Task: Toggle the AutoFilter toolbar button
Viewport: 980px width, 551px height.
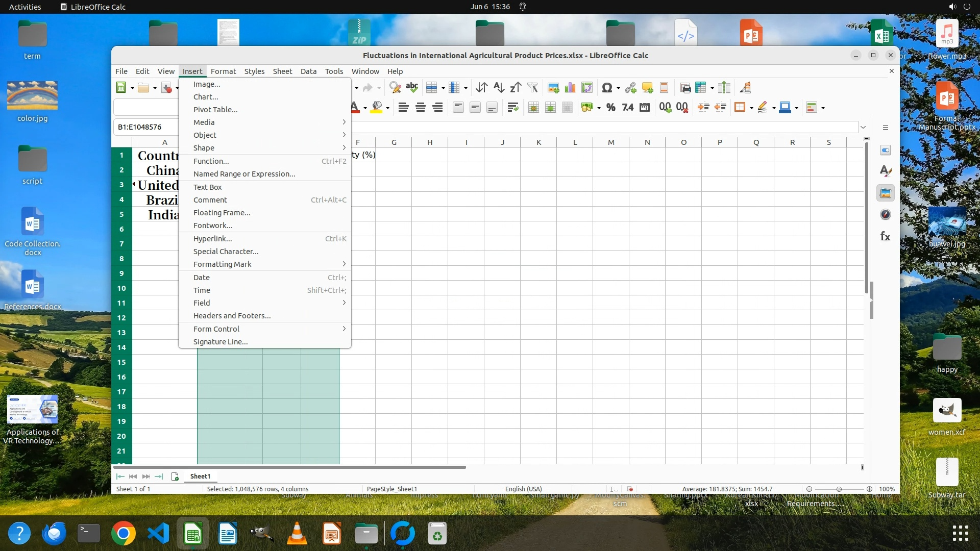Action: pos(532,88)
